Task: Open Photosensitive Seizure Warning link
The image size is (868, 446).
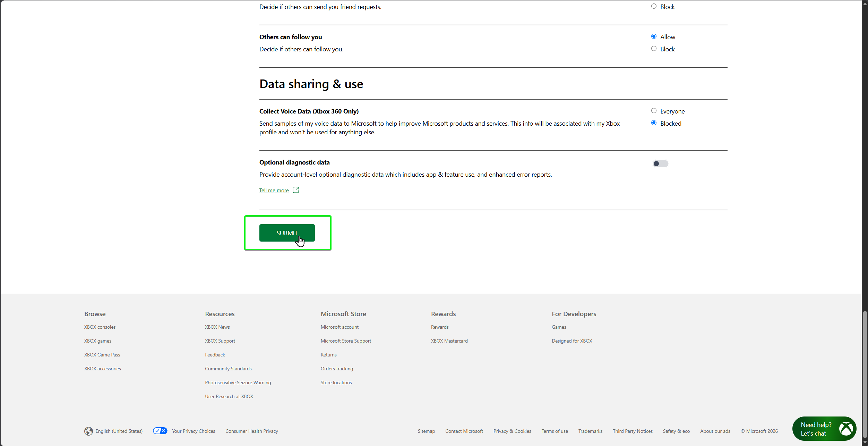Action: tap(238, 382)
